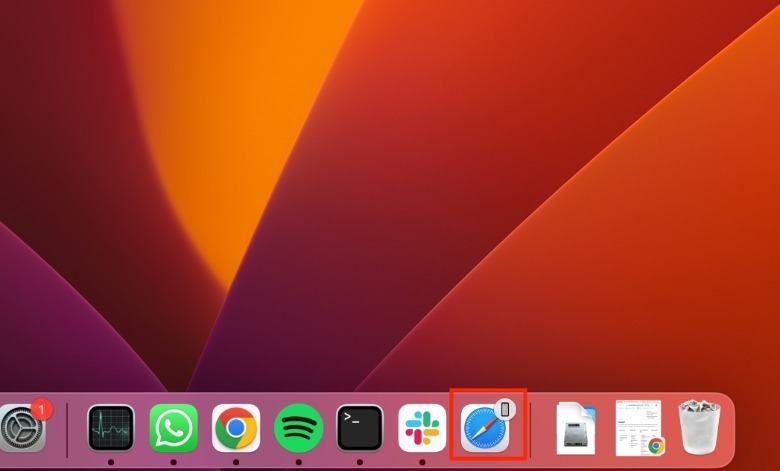Open the WhatsApp app
Viewport: 780px width, 471px height.
[x=173, y=428]
